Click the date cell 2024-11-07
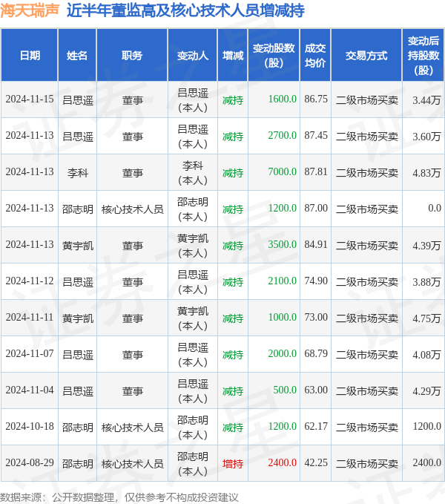 (30, 353)
